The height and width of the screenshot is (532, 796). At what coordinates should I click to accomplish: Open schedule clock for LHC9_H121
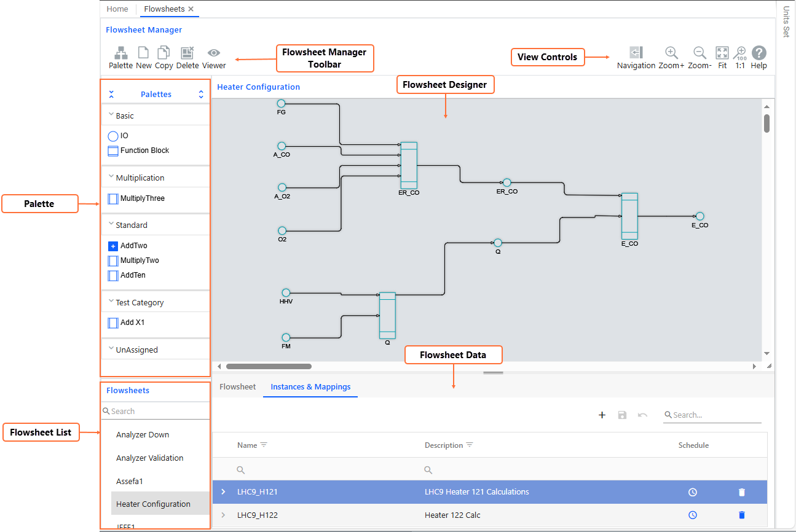pos(693,492)
